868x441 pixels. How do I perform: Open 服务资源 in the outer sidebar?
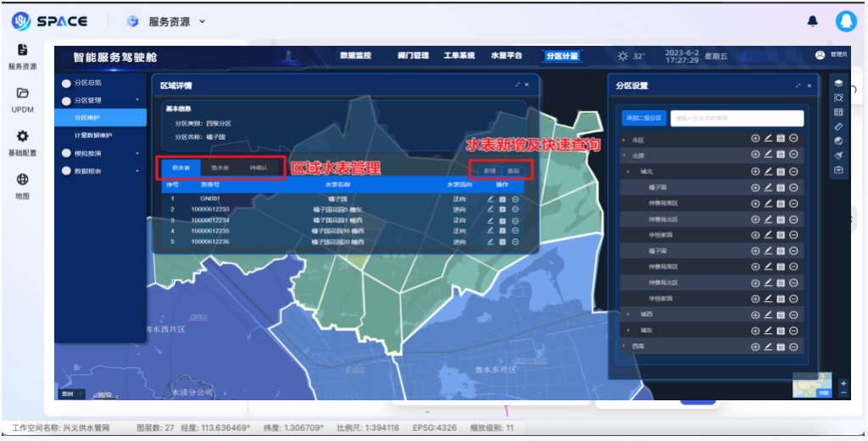pyautogui.click(x=22, y=57)
